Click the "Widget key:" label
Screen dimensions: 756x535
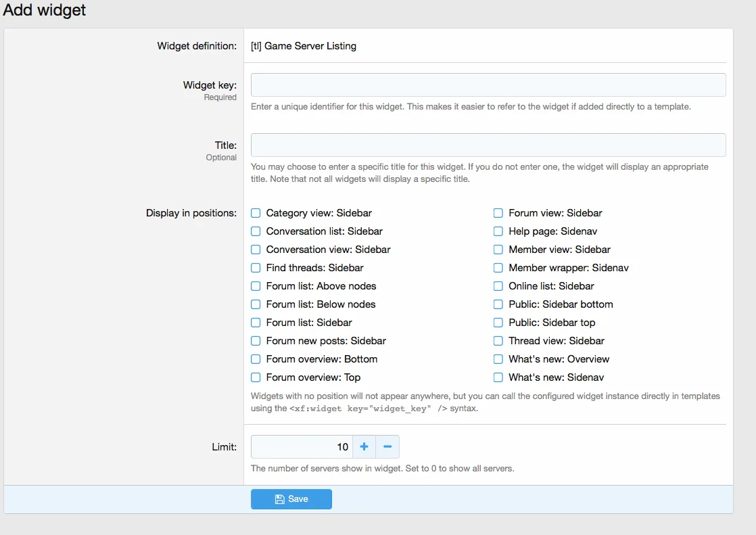point(210,85)
